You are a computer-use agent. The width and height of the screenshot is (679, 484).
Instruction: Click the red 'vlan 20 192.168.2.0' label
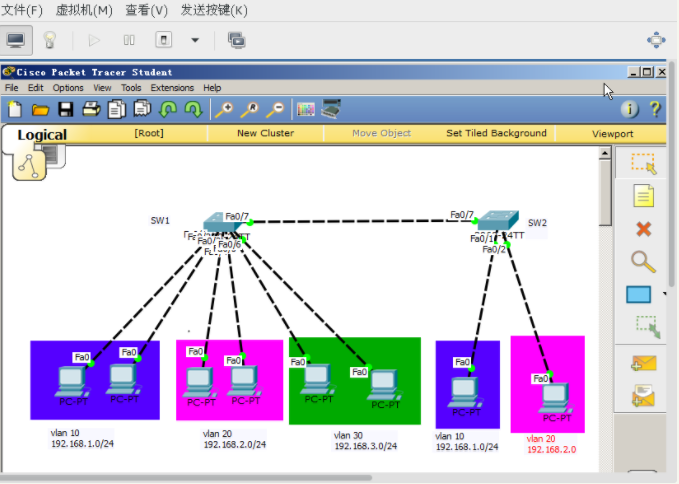point(551,444)
